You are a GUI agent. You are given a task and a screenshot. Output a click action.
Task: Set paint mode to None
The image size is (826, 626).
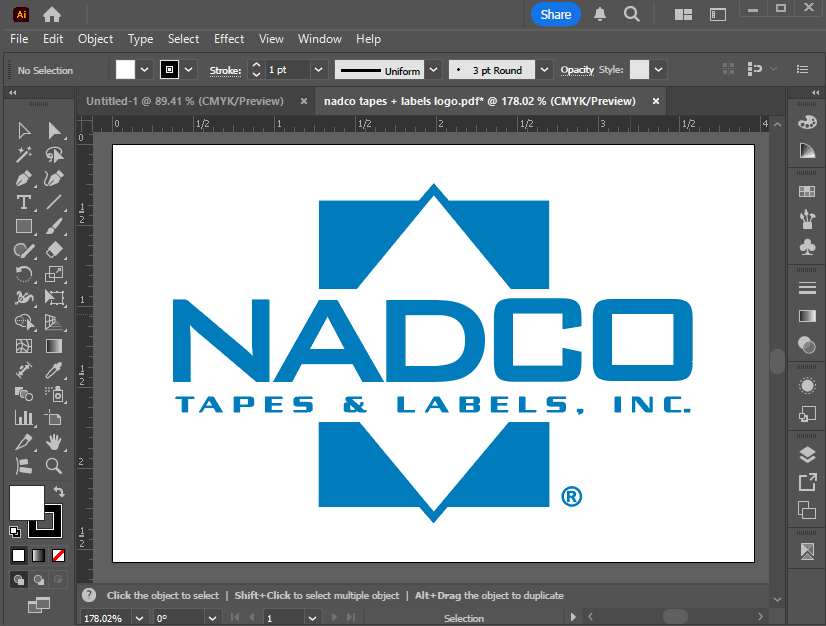tap(58, 555)
